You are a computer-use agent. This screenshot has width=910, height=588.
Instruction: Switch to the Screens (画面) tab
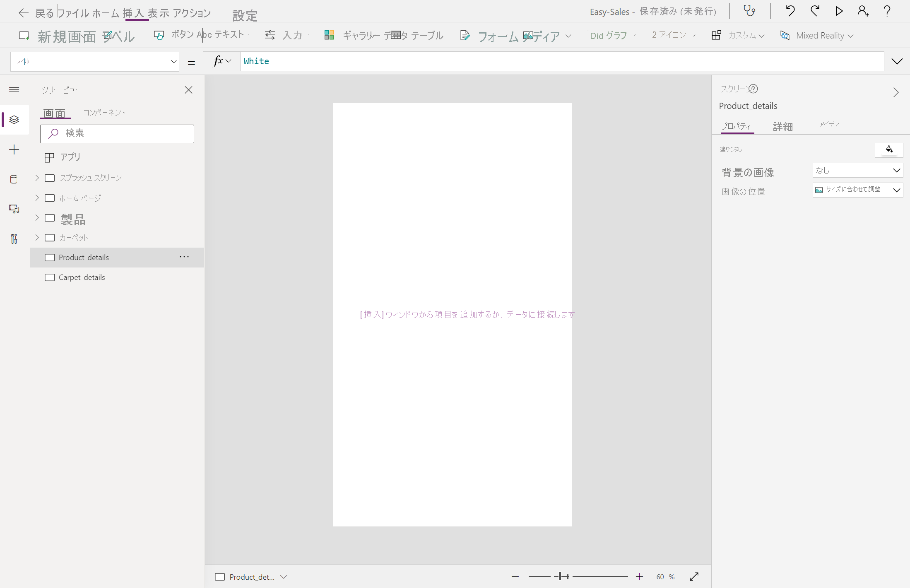55,113
